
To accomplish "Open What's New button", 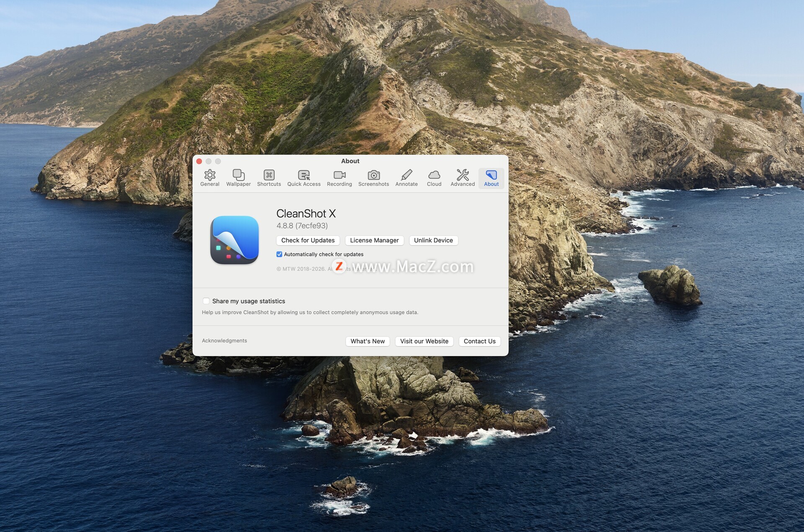I will coord(367,341).
